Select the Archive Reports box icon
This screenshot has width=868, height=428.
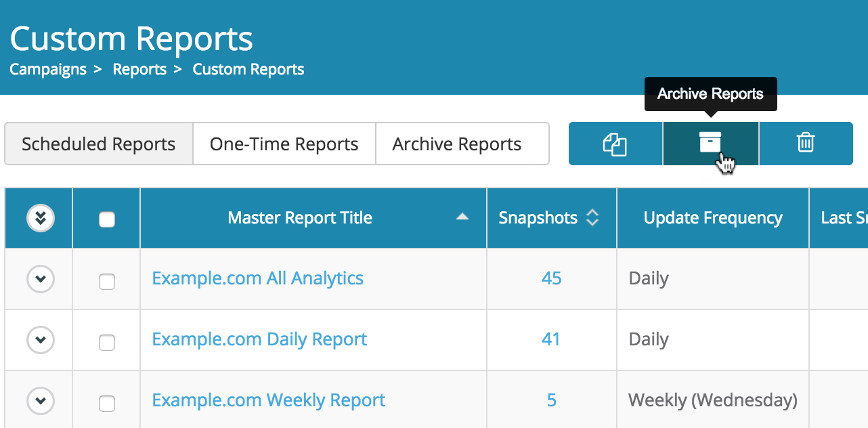[x=710, y=144]
